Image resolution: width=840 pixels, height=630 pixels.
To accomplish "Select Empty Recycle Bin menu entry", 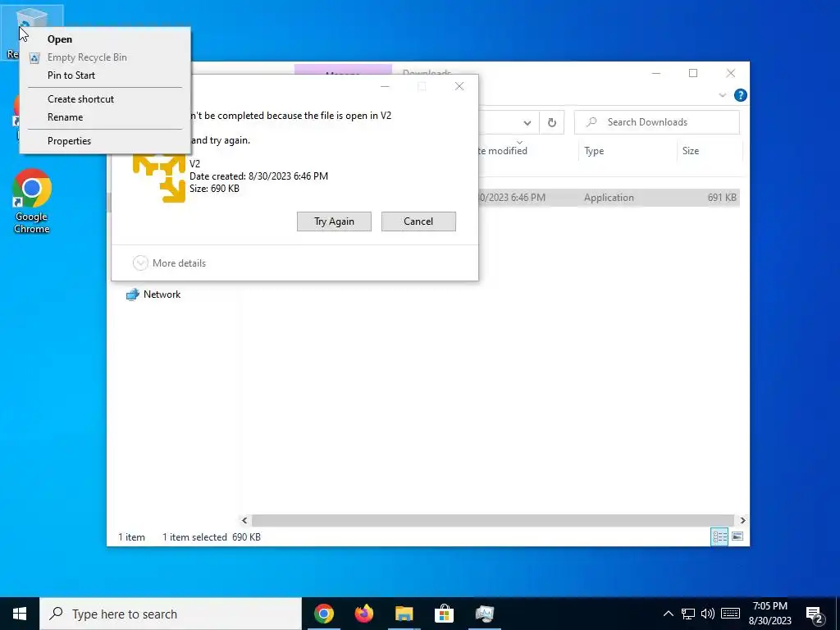I will (105, 57).
